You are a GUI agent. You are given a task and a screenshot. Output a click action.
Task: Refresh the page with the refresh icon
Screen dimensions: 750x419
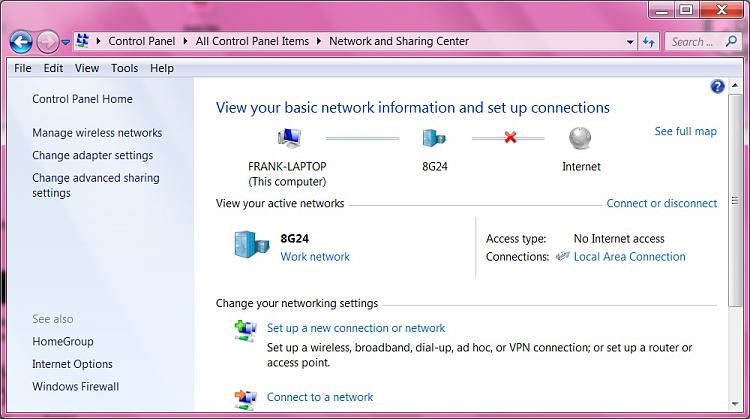click(649, 42)
